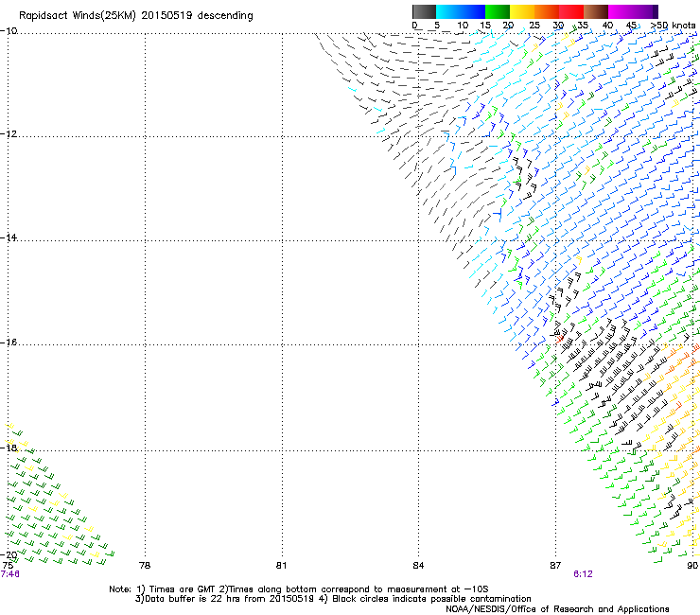The height and width of the screenshot is (615, 700).
Task: Select the cyan-to-blue 5-15 knots legend band
Action: pos(461,11)
